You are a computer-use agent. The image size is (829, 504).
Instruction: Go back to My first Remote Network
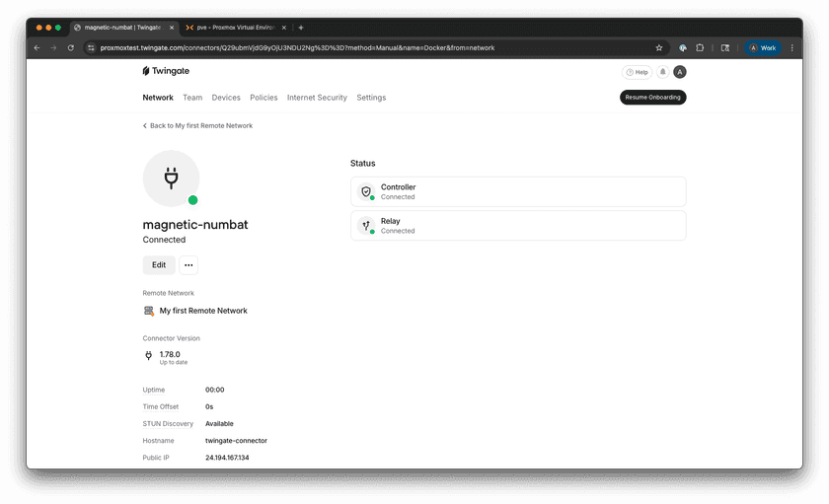coord(198,126)
